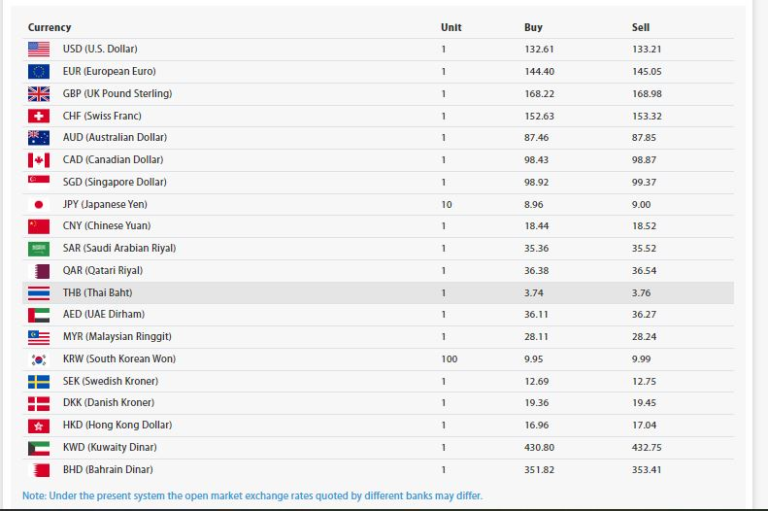This screenshot has height=511, width=768.
Task: Click the Canadian maple leaf flag icon
Action: coord(39,160)
